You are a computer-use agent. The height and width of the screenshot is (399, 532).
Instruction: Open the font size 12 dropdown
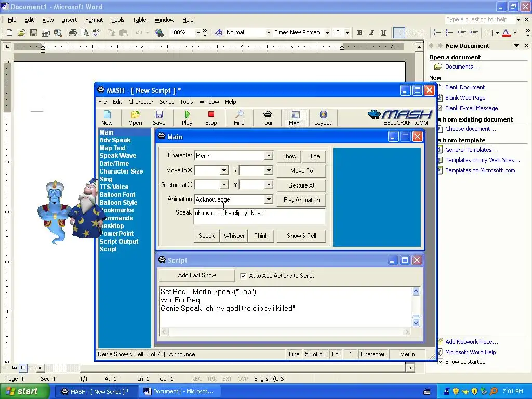347,33
